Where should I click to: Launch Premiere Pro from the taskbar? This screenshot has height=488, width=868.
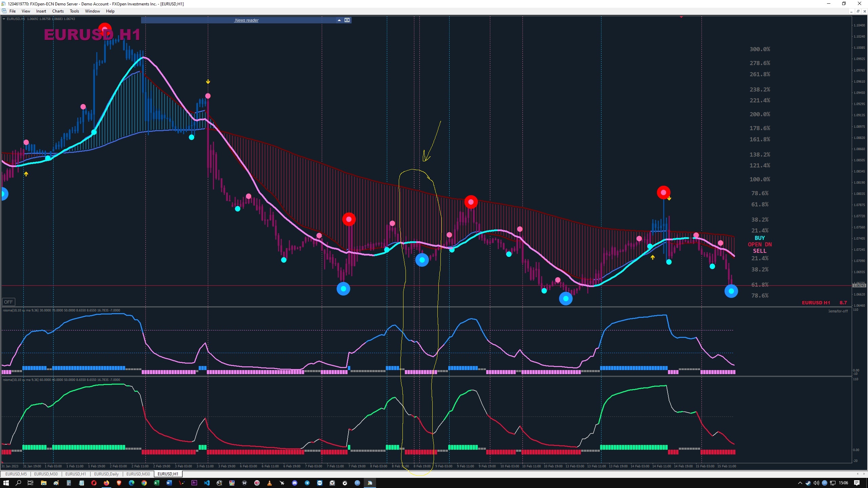coord(194,483)
